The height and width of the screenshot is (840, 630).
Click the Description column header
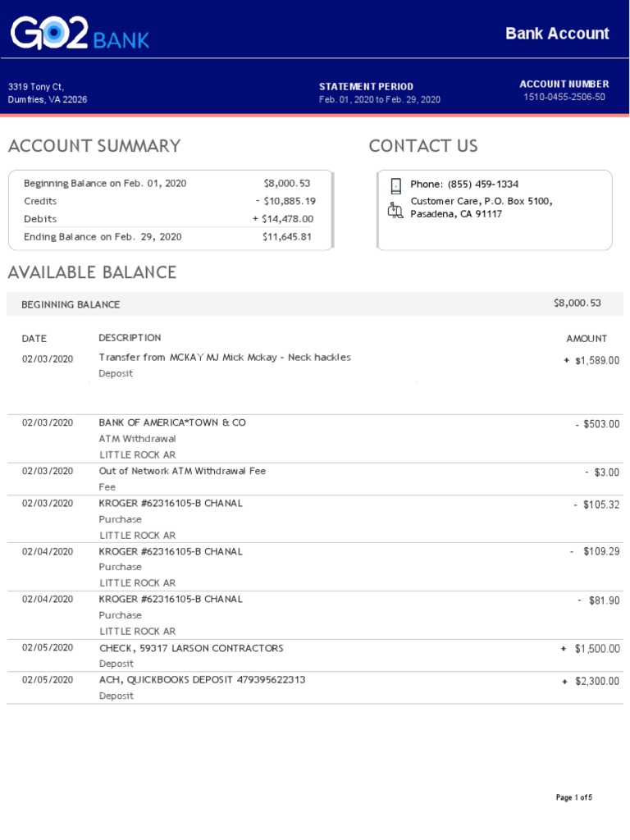(130, 338)
